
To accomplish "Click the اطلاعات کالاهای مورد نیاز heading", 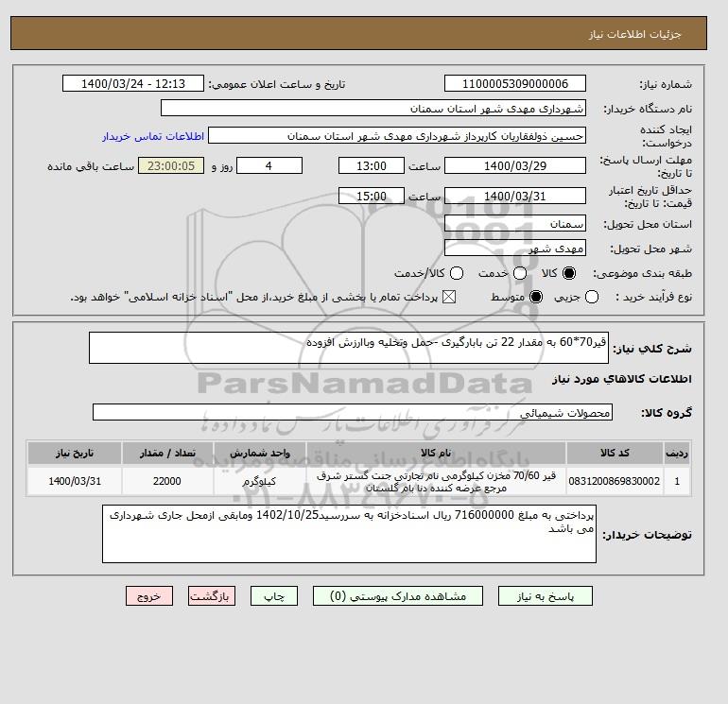I will (622, 379).
